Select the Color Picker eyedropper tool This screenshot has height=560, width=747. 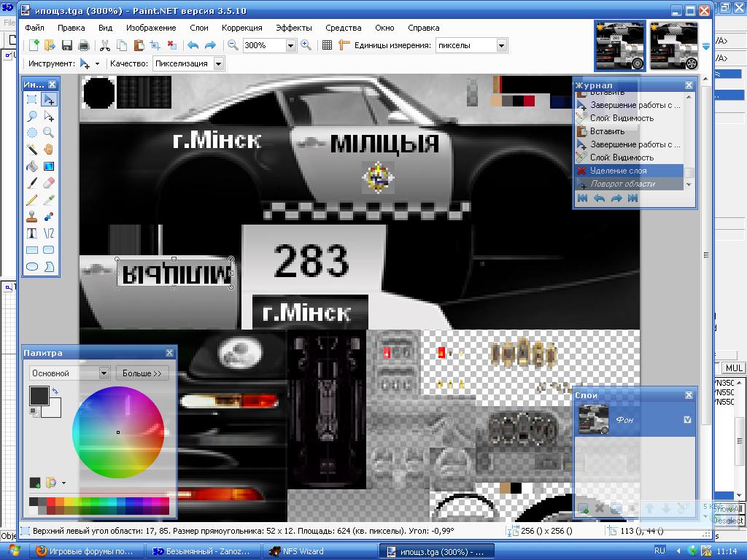click(49, 200)
